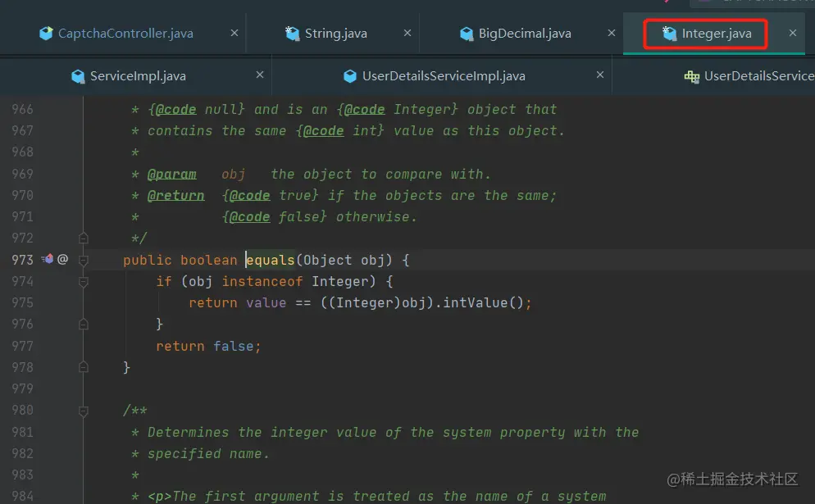Click the @code tag before 'false' on line 971
This screenshot has height=504, width=815.
coord(249,217)
